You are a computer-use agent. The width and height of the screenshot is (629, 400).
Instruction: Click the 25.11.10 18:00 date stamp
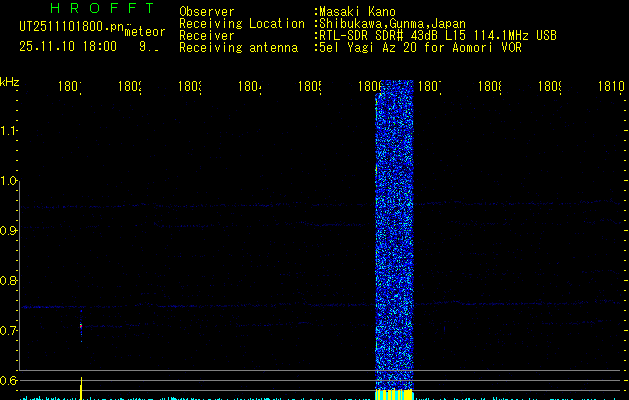coord(68,46)
